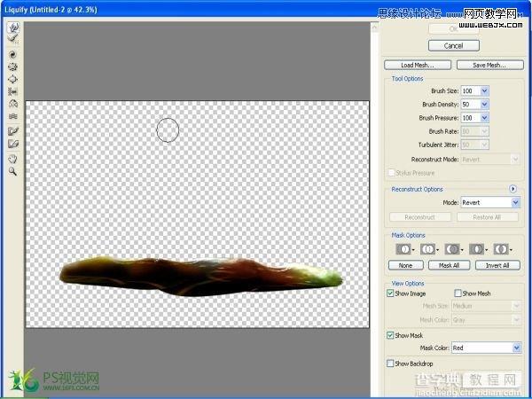The width and height of the screenshot is (532, 399).
Task: Click the Mask All button
Action: click(449, 265)
